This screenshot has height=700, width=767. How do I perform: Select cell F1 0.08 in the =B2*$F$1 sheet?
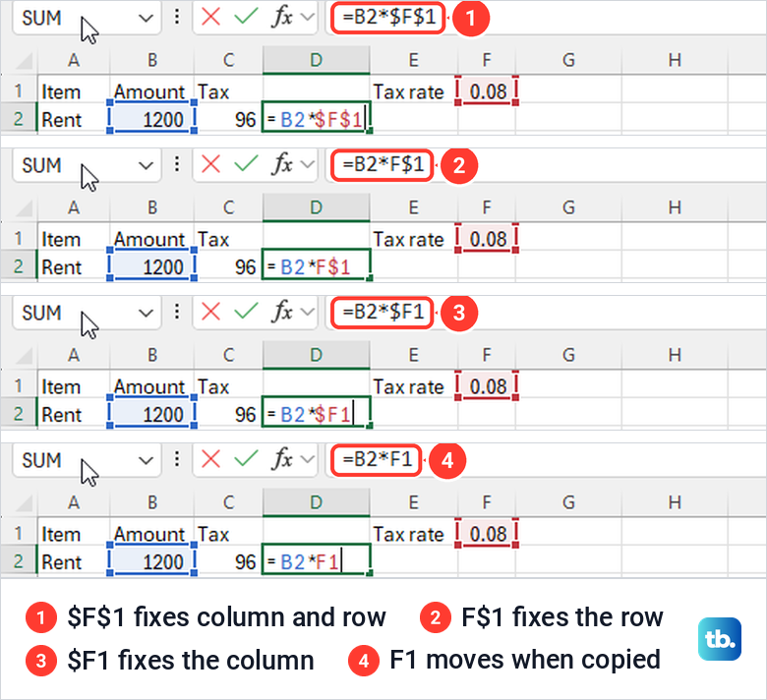pyautogui.click(x=487, y=91)
